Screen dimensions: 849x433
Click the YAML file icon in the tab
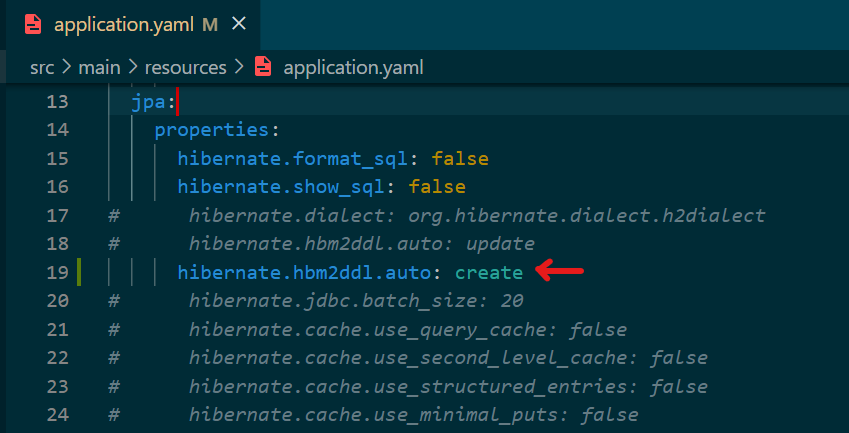point(35,24)
